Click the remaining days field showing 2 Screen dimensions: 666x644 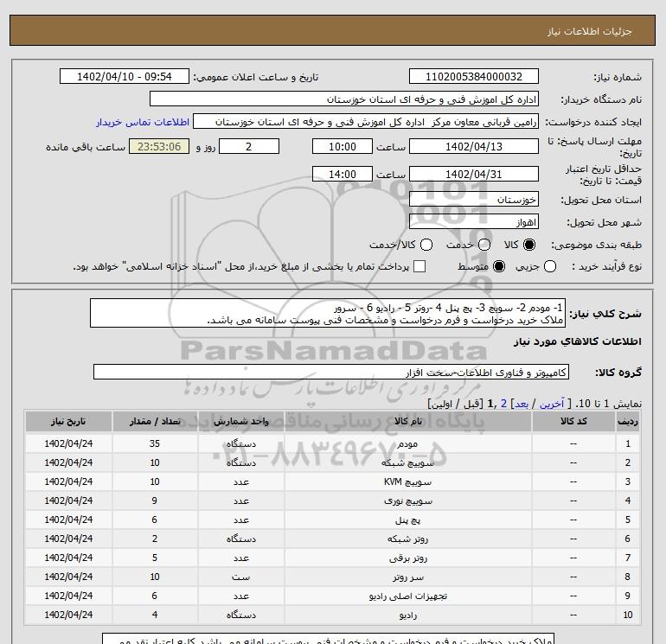249,147
